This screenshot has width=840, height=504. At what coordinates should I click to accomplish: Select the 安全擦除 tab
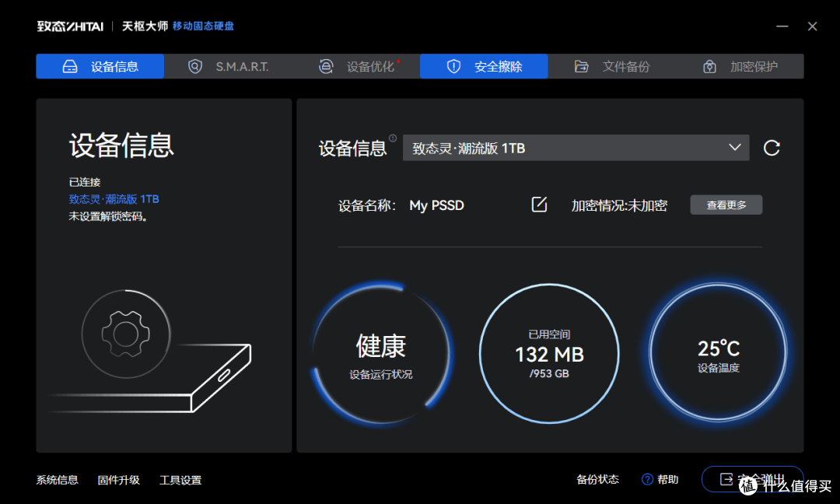(x=484, y=66)
